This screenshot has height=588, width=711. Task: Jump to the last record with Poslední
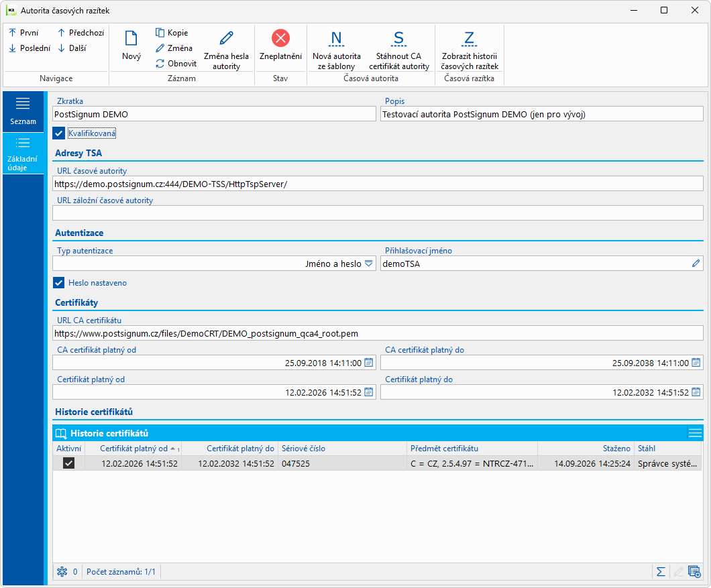coord(30,48)
